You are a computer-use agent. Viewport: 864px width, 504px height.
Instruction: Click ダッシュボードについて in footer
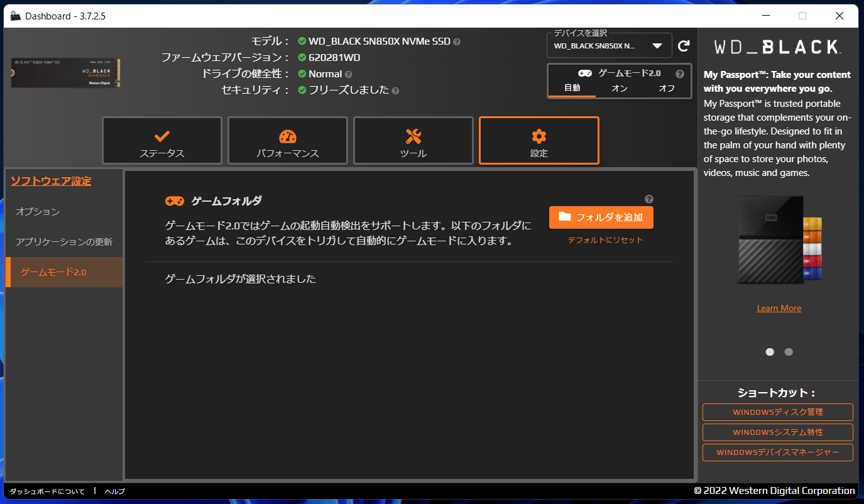tap(47, 491)
